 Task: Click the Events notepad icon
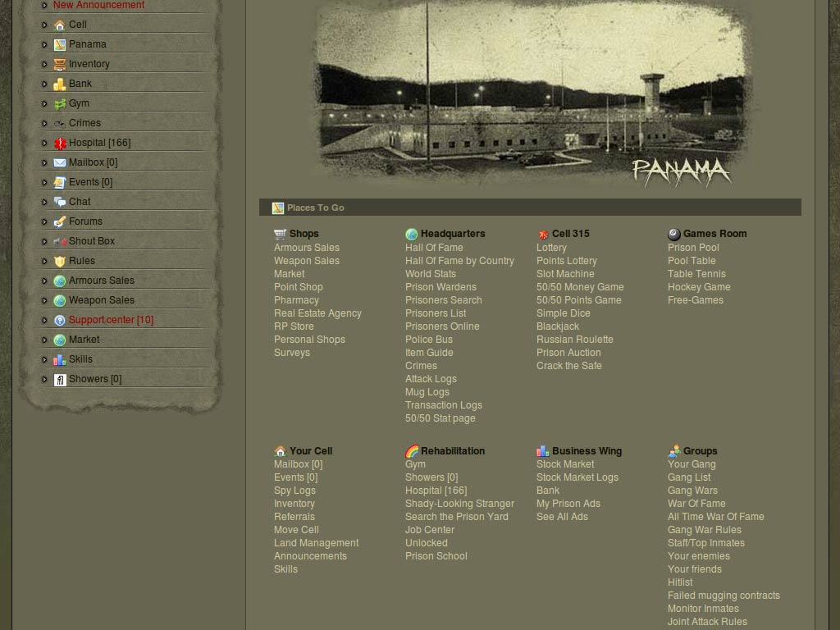click(59, 183)
